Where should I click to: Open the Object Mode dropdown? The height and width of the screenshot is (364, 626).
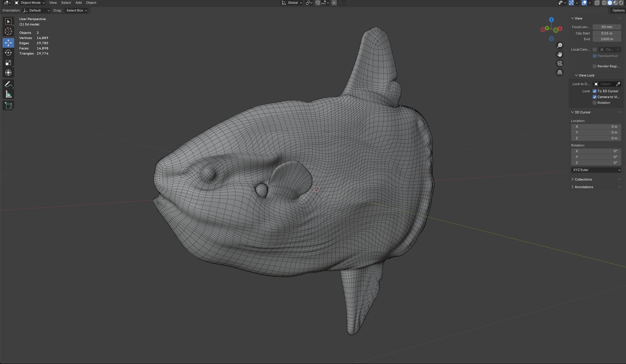pyautogui.click(x=30, y=3)
